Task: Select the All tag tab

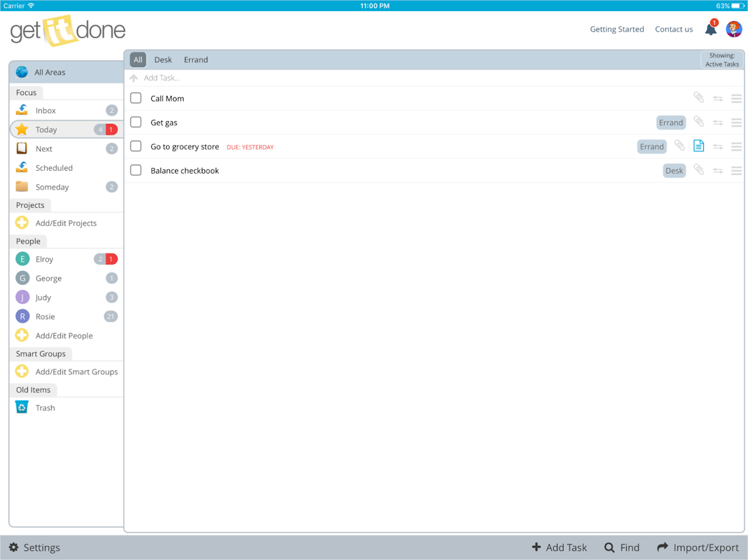Action: click(x=138, y=59)
